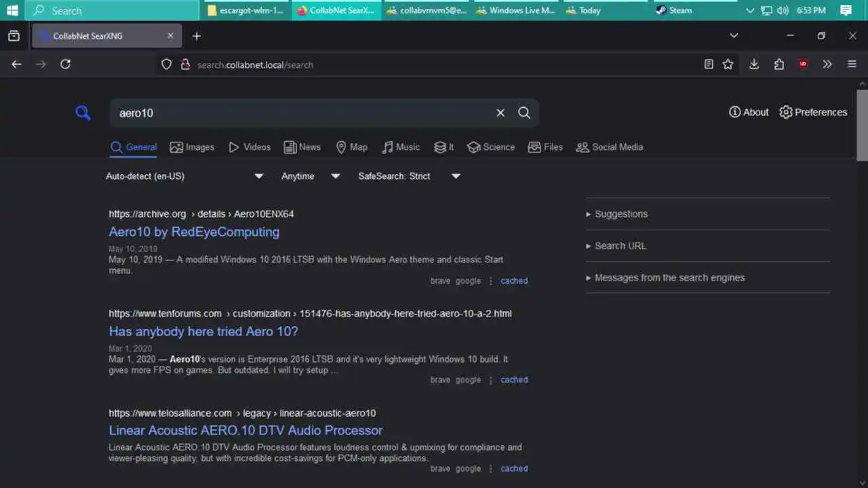The height and width of the screenshot is (488, 868).
Task: Open the Firefox application menu
Action: coord(852,64)
